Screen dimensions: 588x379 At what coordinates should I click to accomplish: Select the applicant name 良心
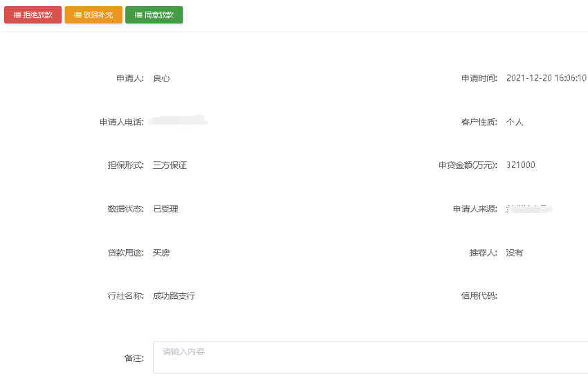click(x=162, y=78)
